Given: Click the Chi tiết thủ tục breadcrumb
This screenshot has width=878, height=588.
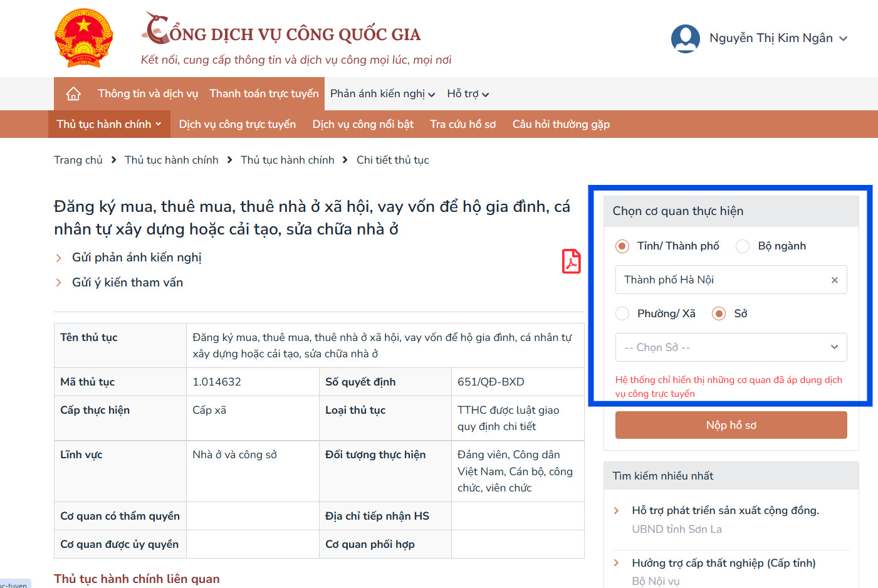Looking at the screenshot, I should pyautogui.click(x=393, y=160).
